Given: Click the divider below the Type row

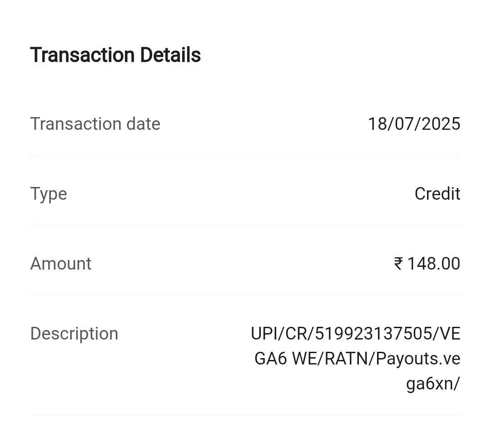Looking at the screenshot, I should coord(245,225).
